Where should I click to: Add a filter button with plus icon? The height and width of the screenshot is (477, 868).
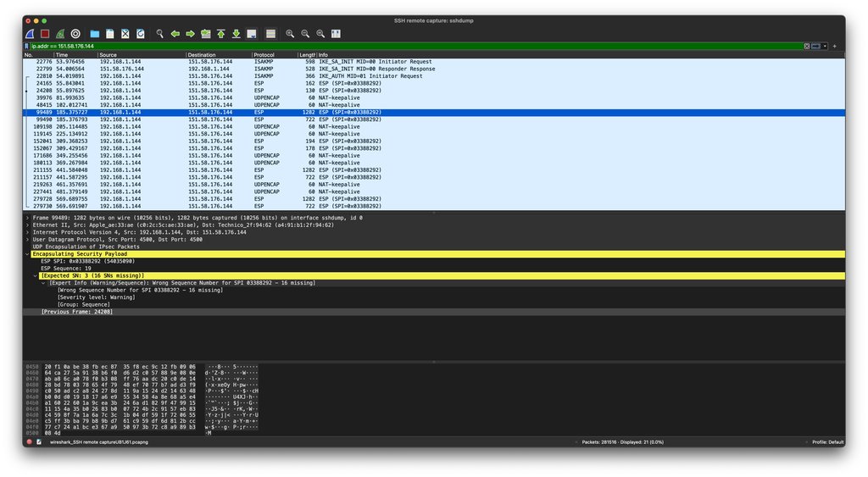point(835,47)
